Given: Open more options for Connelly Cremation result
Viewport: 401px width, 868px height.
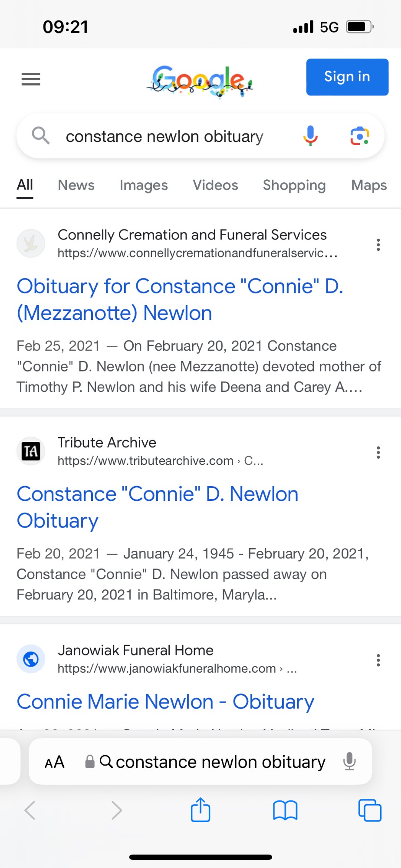Looking at the screenshot, I should click(378, 245).
